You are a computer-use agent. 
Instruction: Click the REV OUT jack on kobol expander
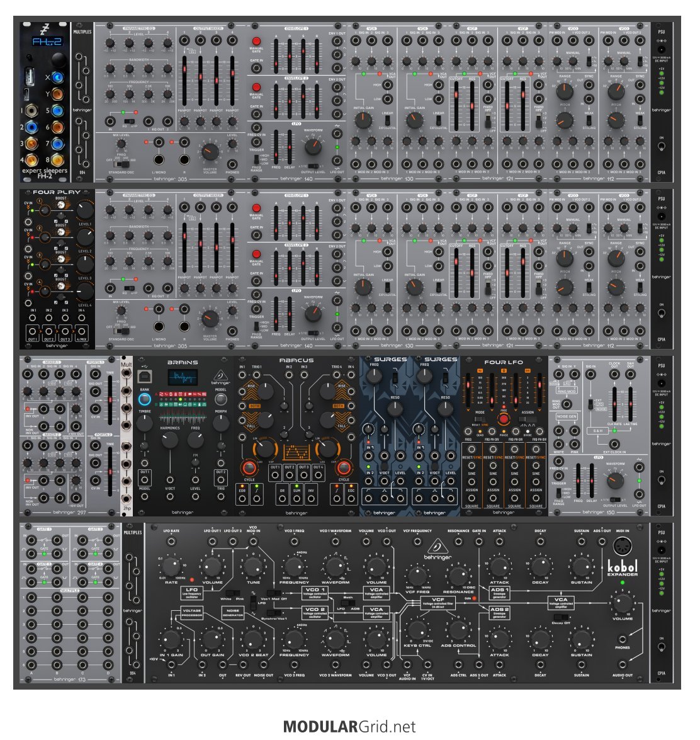[243, 665]
